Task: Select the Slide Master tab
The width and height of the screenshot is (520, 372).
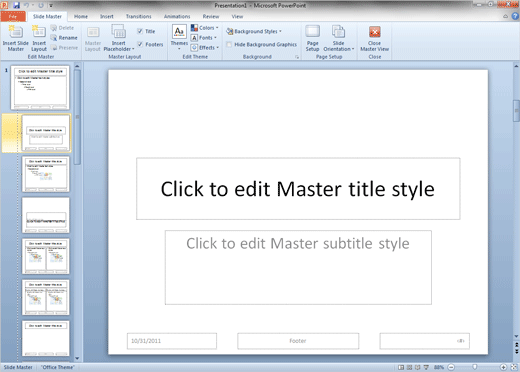Action: coord(47,16)
